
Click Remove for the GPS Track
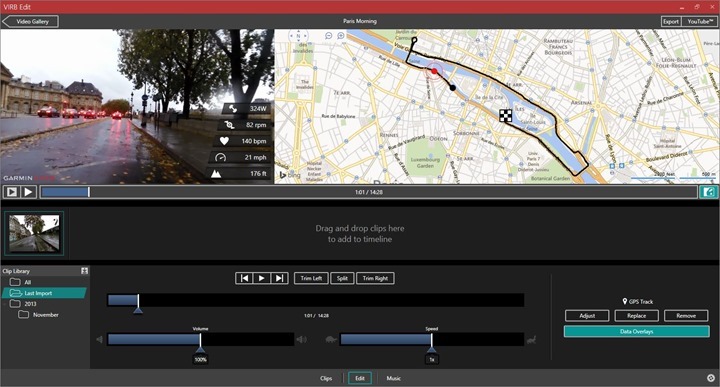pyautogui.click(x=686, y=316)
